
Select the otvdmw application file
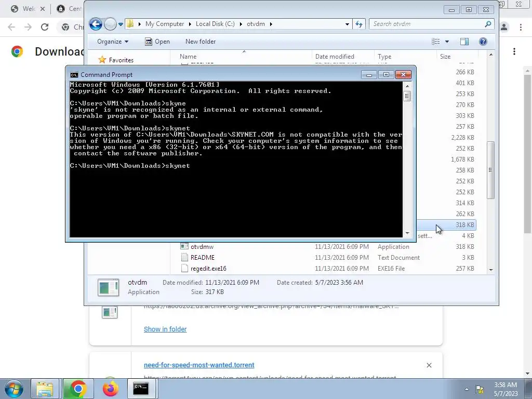(x=202, y=247)
